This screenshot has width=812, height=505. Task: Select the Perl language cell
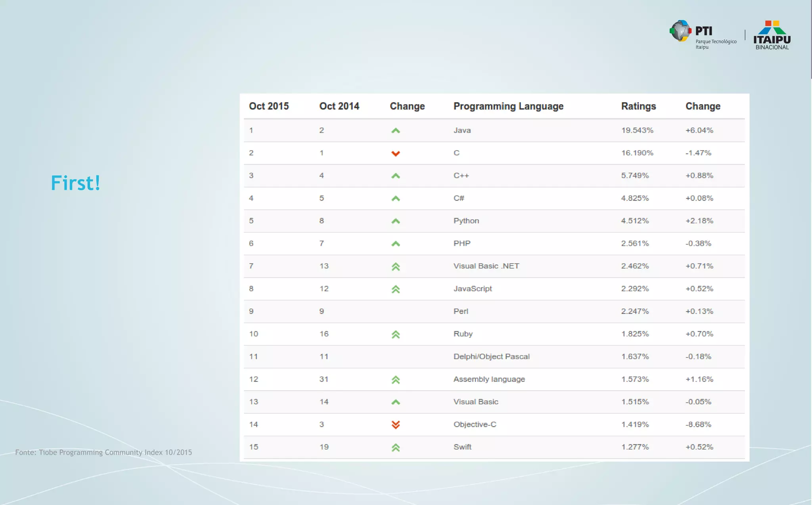click(461, 311)
